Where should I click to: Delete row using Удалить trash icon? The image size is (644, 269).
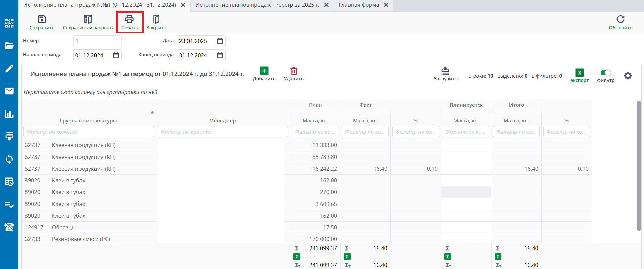coord(293,71)
